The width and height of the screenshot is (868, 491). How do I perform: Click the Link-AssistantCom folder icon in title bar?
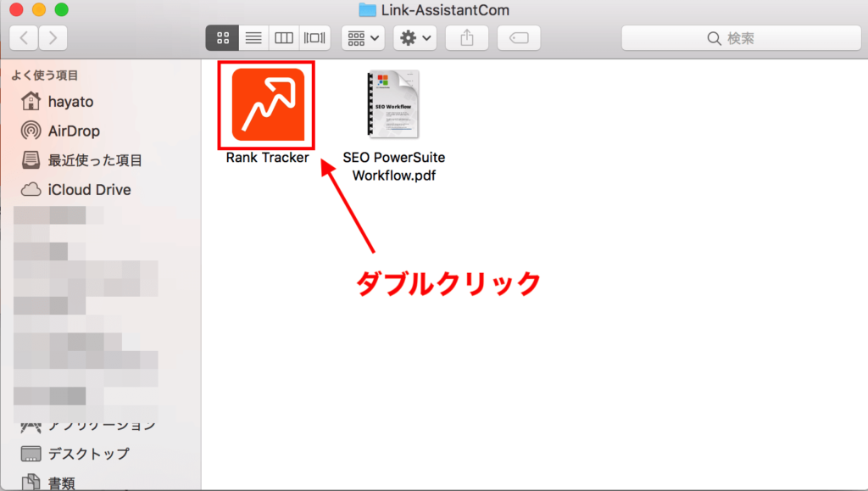[367, 10]
